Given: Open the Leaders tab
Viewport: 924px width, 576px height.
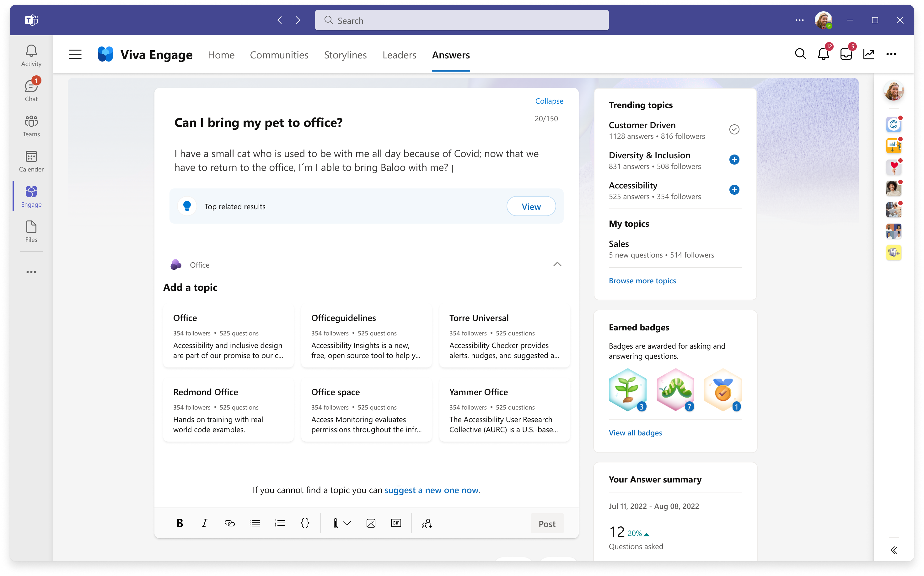Looking at the screenshot, I should click(x=399, y=55).
